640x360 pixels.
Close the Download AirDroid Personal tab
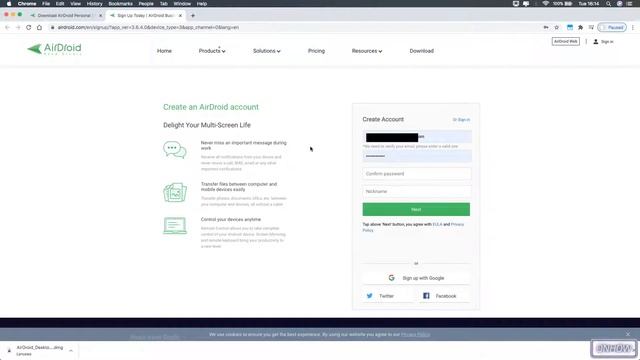click(x=100, y=16)
